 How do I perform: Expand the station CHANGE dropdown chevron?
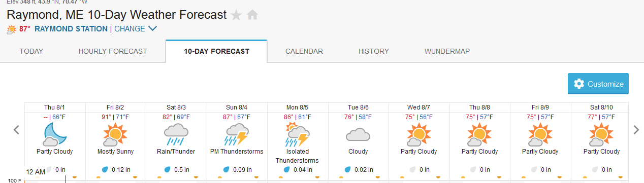pos(152,29)
